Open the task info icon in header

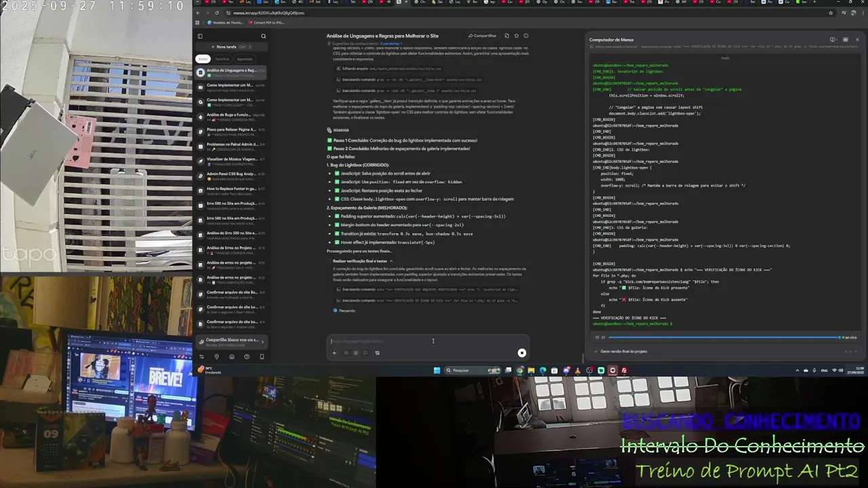coord(526,36)
